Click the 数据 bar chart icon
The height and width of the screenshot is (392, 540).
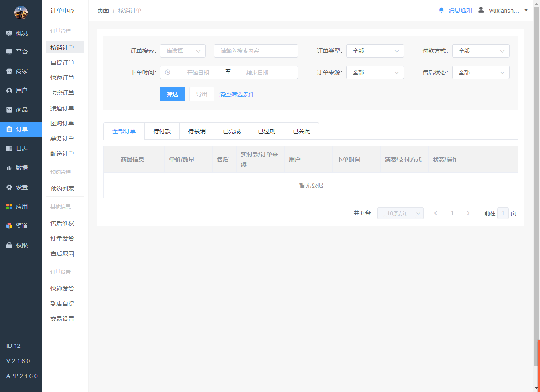(x=9, y=168)
